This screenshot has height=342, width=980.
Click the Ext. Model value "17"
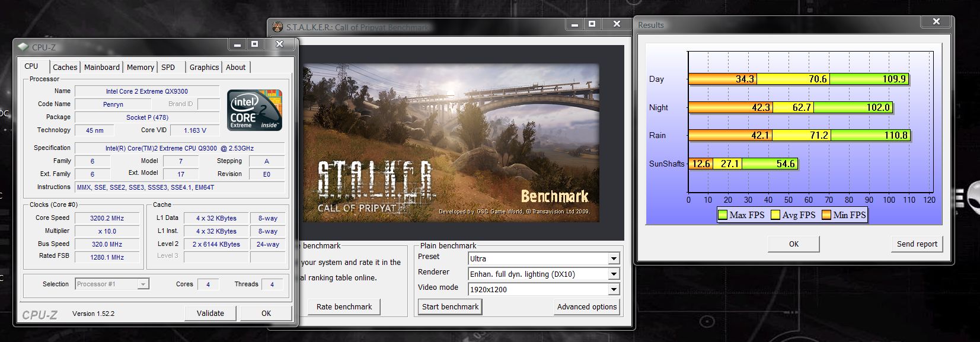(x=181, y=174)
